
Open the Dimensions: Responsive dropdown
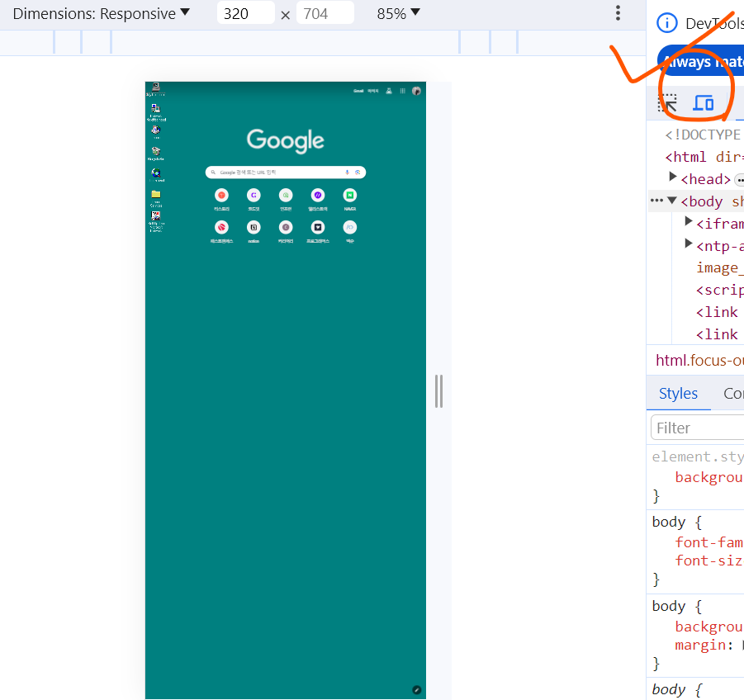101,14
